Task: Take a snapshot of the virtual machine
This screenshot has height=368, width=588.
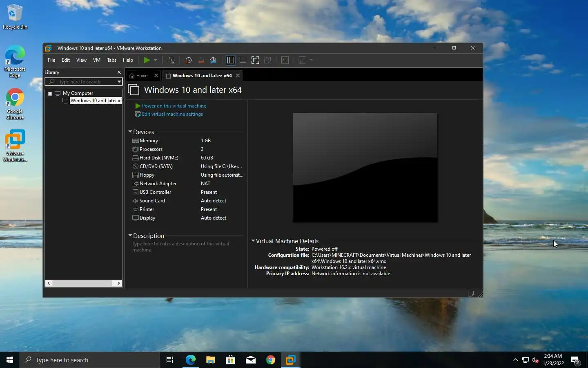Action: [188, 60]
